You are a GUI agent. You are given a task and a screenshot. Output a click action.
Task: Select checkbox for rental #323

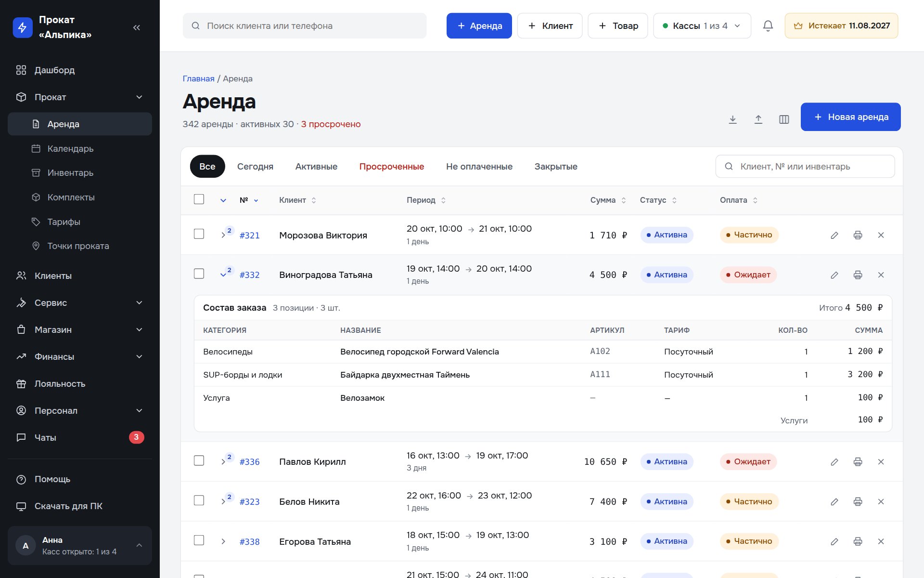pos(199,500)
